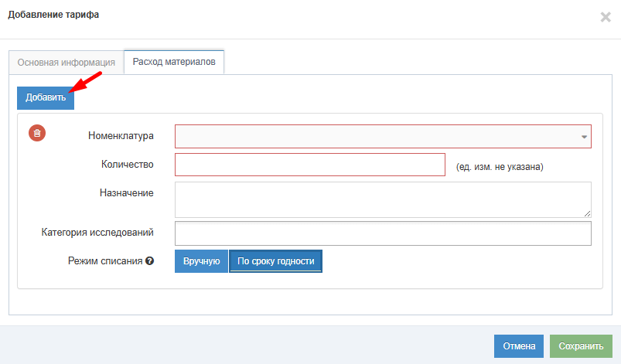Image resolution: width=621 pixels, height=364 pixels.
Task: Focus the Количество input field
Action: [x=310, y=165]
